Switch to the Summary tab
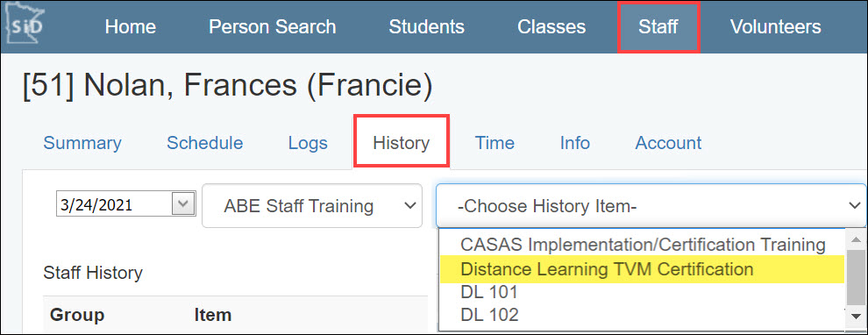The height and width of the screenshot is (335, 868). click(x=82, y=143)
